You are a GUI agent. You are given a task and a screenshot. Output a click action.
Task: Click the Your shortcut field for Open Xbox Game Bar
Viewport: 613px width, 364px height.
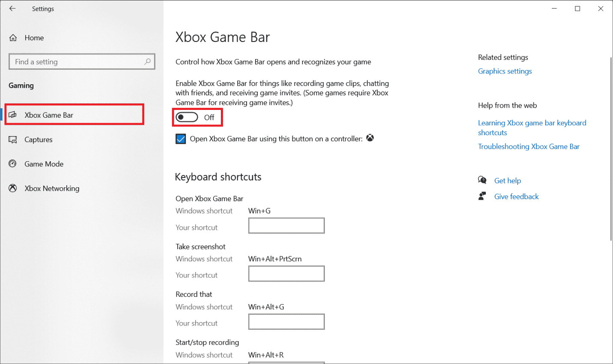286,226
